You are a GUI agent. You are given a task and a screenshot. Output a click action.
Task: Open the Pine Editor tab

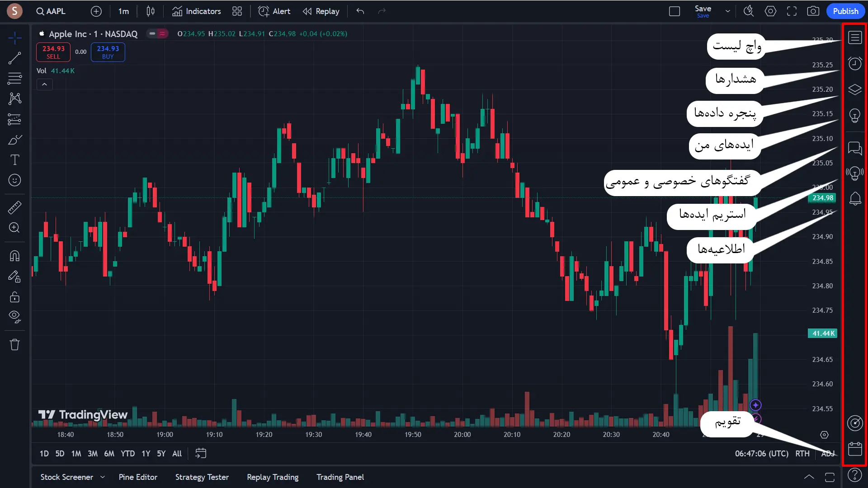tap(138, 477)
